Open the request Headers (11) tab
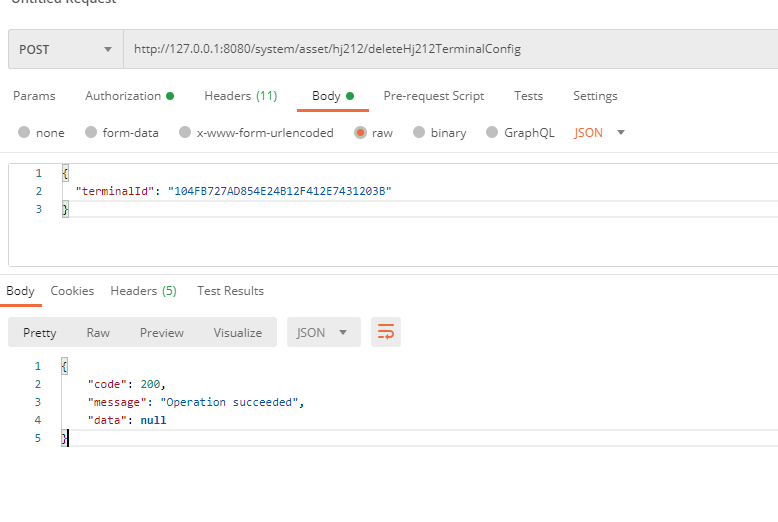778x522 pixels. click(240, 96)
